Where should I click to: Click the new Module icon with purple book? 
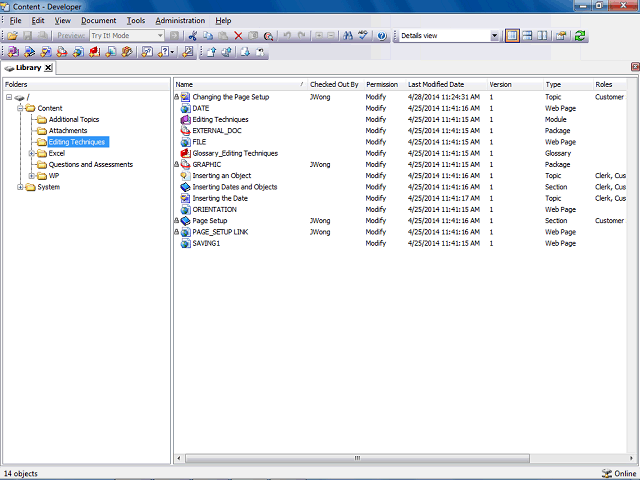coord(13,52)
